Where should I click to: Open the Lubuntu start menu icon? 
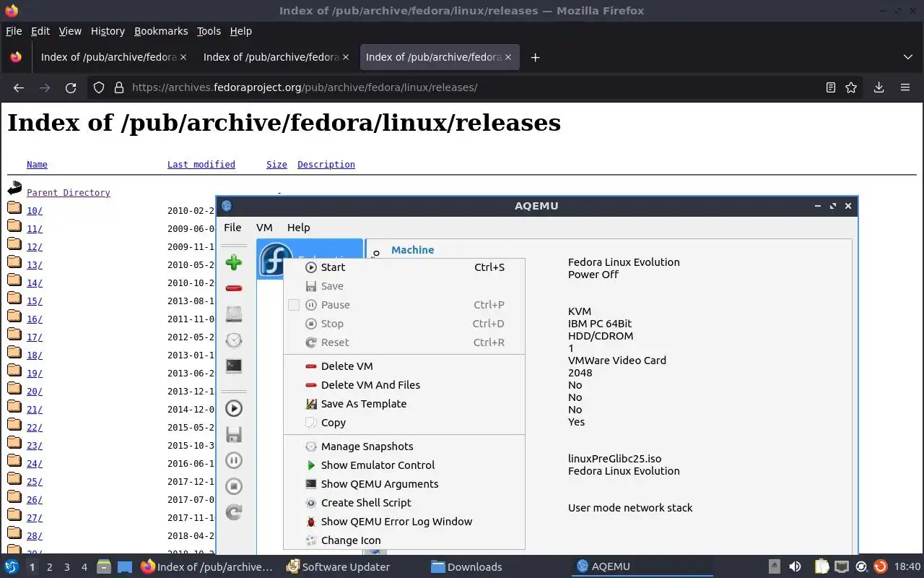pos(12,567)
